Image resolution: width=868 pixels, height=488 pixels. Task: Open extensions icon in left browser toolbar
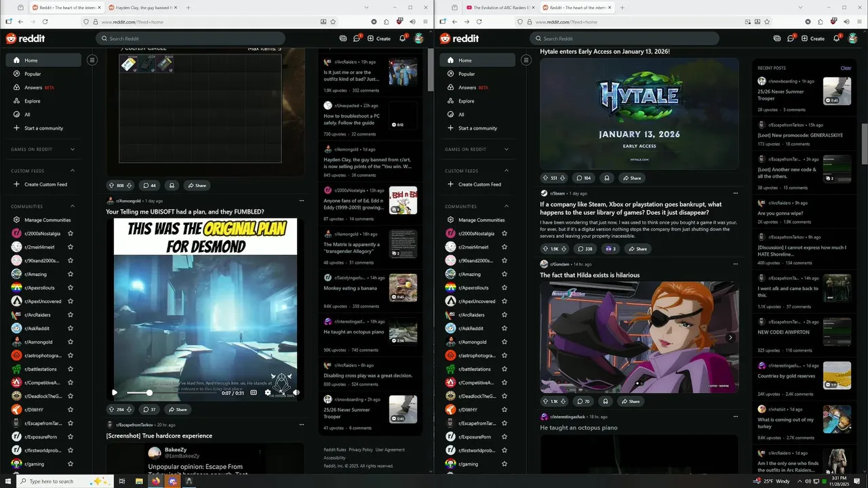[x=387, y=22]
